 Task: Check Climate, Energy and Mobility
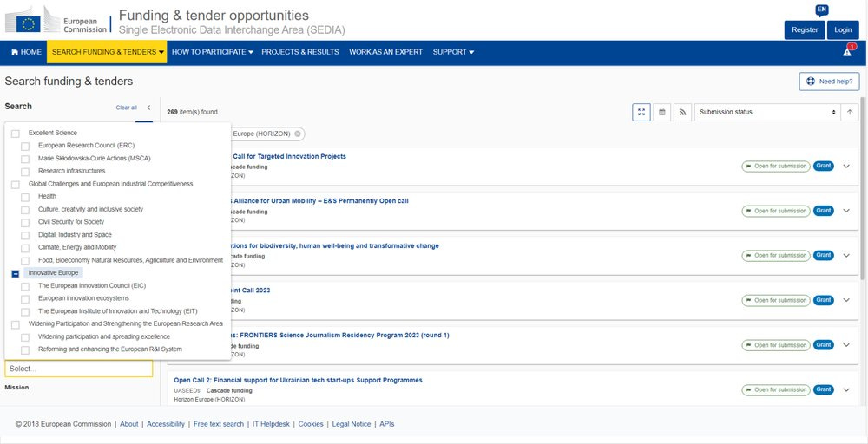coord(25,248)
